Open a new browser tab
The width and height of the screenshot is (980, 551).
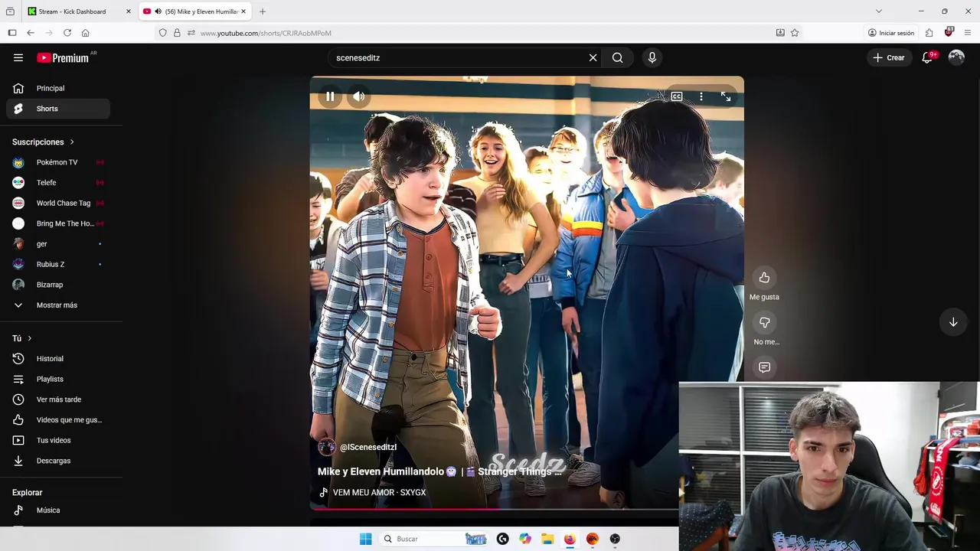pyautogui.click(x=263, y=11)
